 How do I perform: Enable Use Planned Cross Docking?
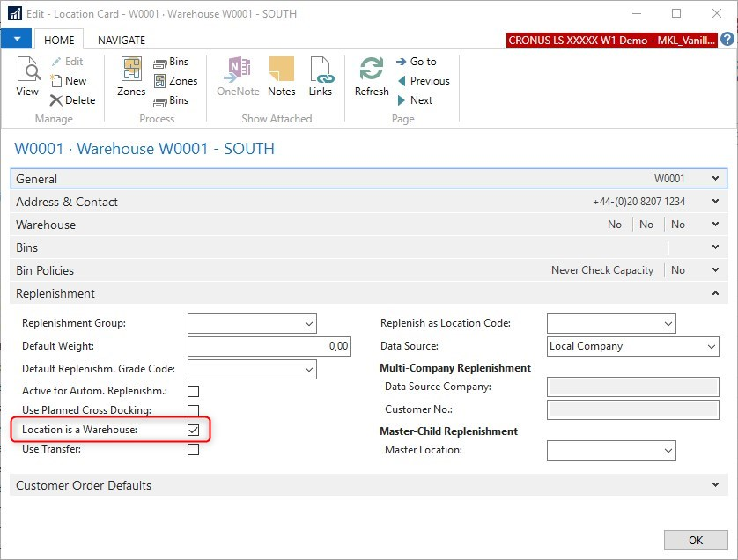pos(194,410)
